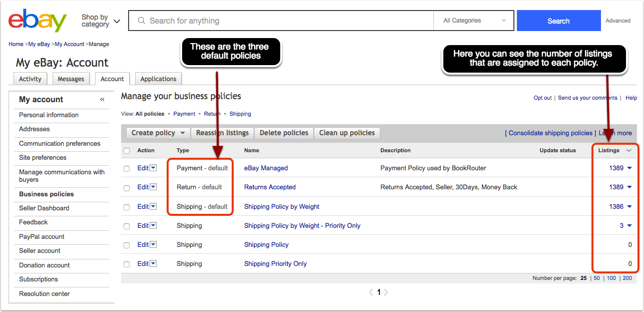Check the eBay Managed policy checkbox

click(127, 169)
